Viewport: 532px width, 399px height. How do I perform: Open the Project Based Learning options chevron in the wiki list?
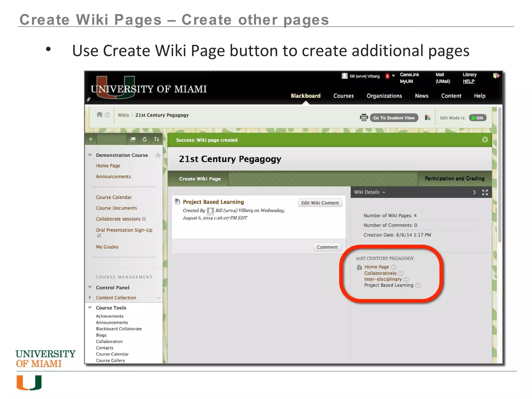(x=418, y=285)
